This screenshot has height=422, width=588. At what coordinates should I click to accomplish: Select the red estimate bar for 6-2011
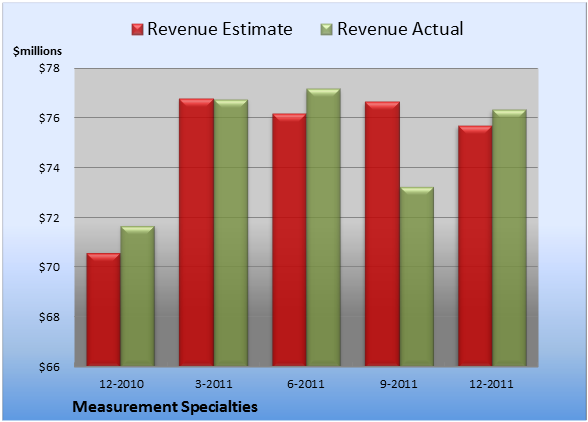click(289, 240)
